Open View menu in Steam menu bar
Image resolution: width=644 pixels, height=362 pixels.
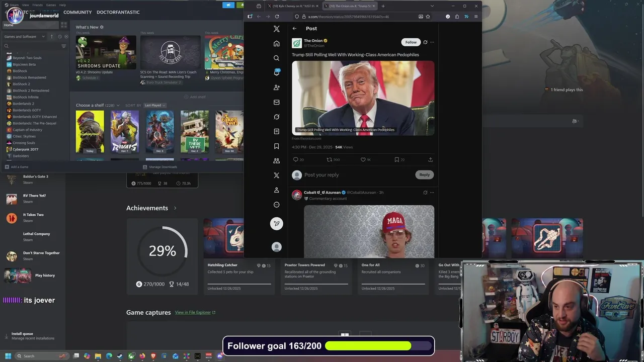[25, 5]
